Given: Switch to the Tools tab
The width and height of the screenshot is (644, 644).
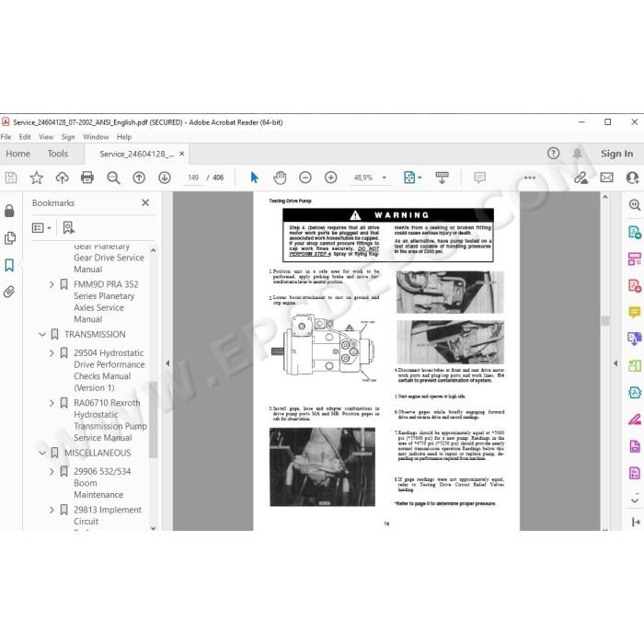Looking at the screenshot, I should [x=57, y=154].
